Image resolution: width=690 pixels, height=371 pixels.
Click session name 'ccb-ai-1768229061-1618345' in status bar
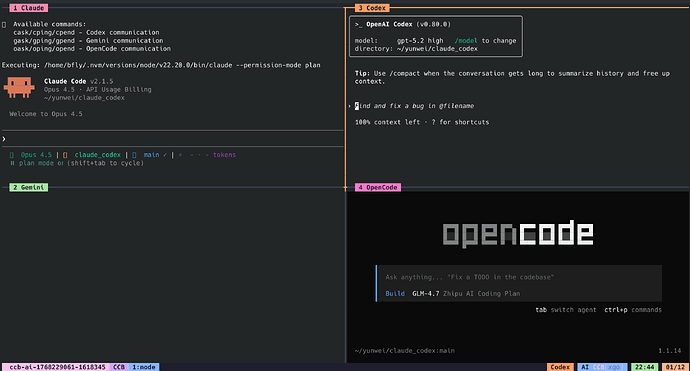(57, 367)
